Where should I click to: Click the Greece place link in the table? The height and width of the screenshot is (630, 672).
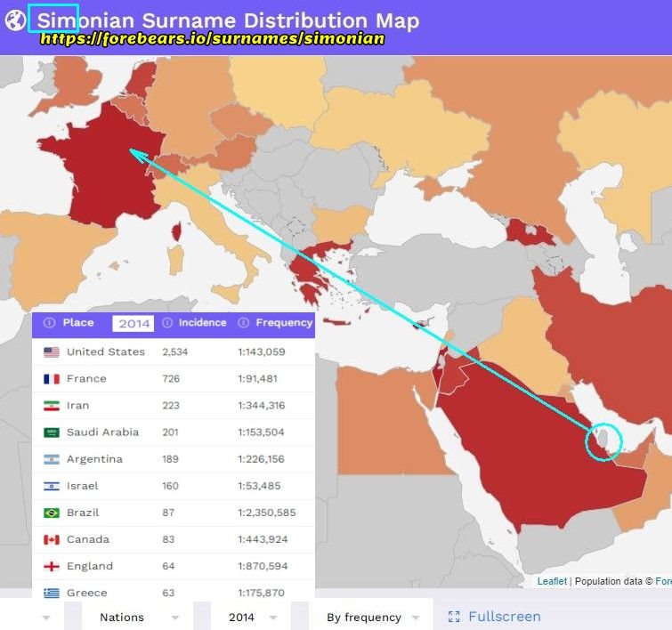87,593
